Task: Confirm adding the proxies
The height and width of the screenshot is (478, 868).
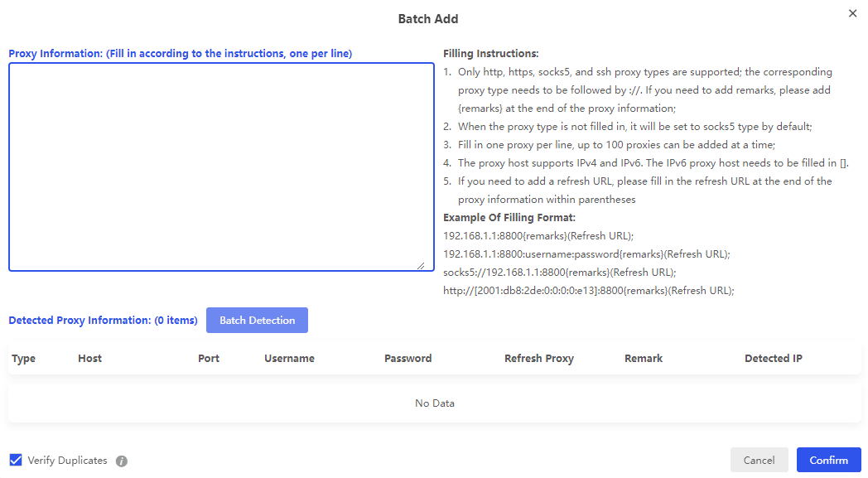Action: click(x=828, y=461)
